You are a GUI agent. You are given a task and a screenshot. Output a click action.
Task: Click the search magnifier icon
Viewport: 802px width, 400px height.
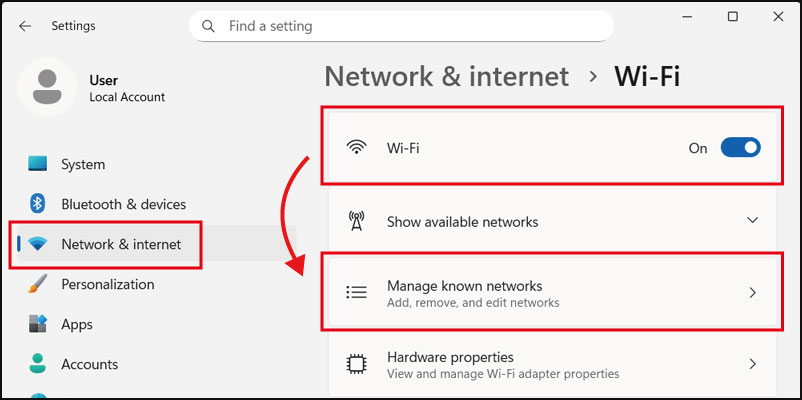[x=208, y=26]
